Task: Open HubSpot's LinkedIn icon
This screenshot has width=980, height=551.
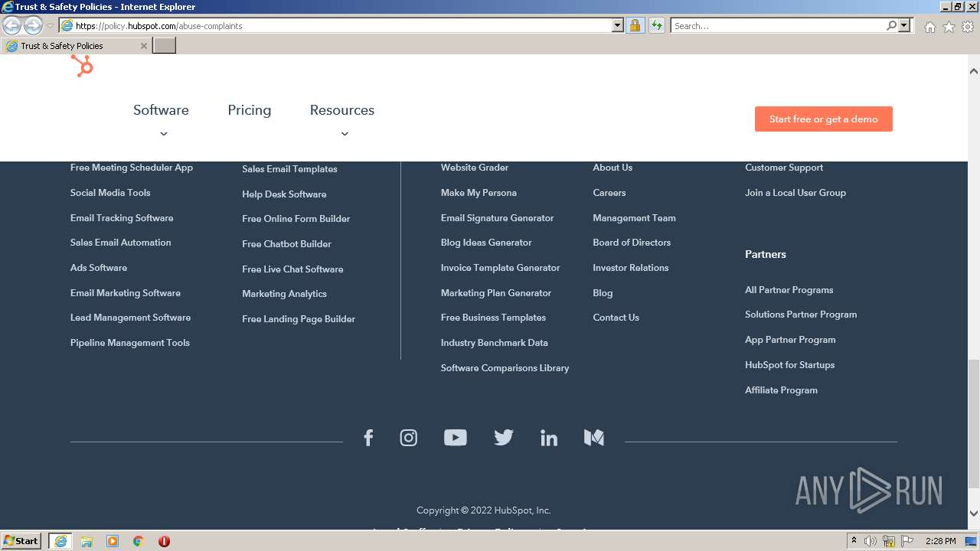Action: pyautogui.click(x=549, y=438)
